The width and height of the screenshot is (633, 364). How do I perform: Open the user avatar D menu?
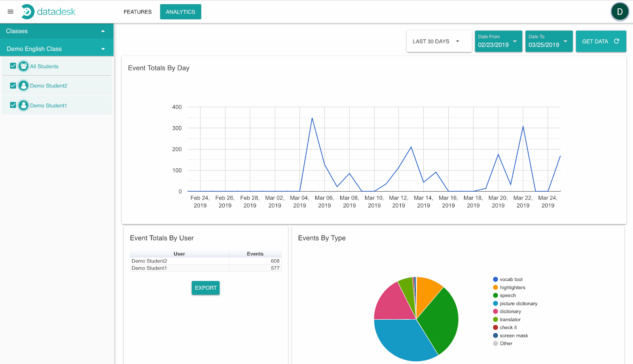620,11
